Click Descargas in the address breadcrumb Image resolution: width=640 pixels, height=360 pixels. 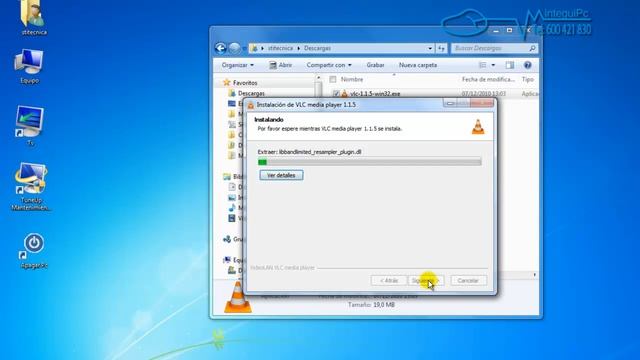click(317, 48)
